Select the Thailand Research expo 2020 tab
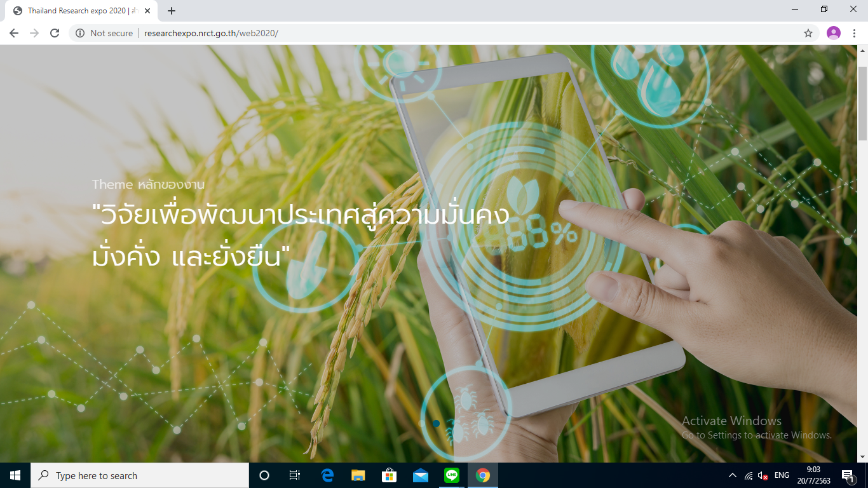868x488 pixels. click(83, 11)
